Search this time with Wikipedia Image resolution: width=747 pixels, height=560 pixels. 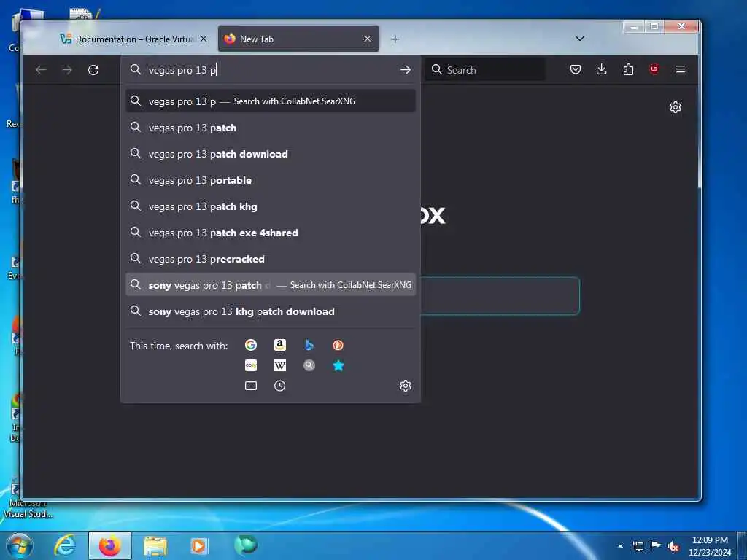pos(280,365)
